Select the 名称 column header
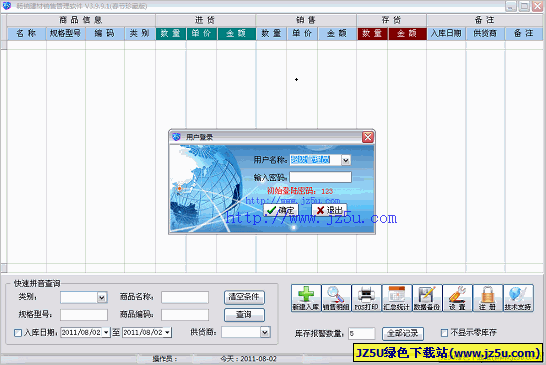The width and height of the screenshot is (546, 365). tap(26, 33)
